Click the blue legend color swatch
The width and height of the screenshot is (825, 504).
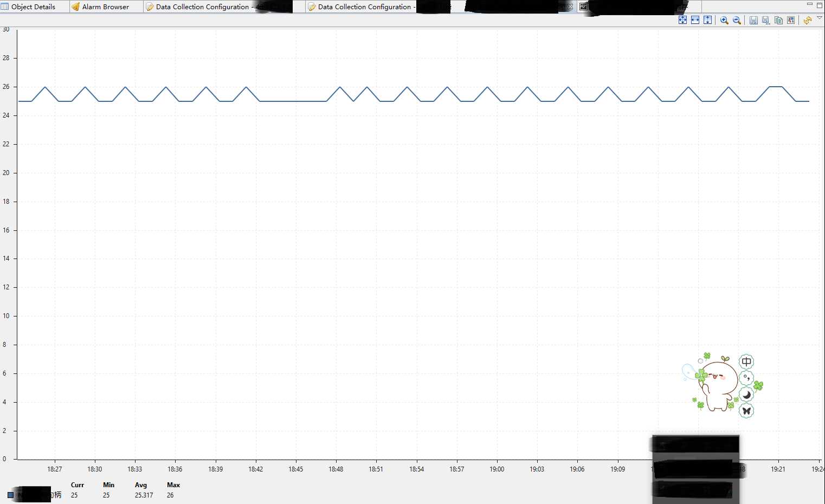click(10, 495)
